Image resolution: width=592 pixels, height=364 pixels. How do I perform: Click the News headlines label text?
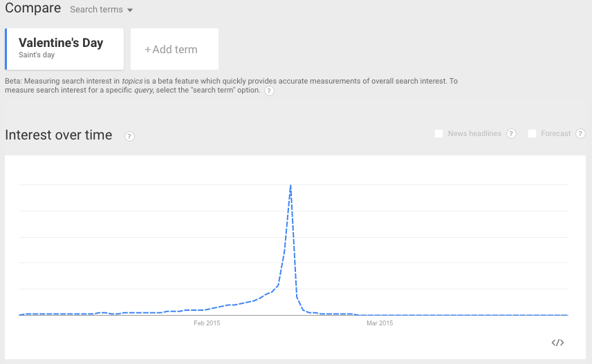click(x=474, y=134)
